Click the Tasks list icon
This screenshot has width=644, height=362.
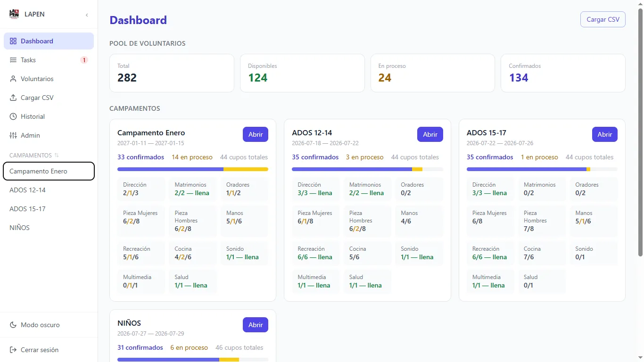[x=13, y=60]
